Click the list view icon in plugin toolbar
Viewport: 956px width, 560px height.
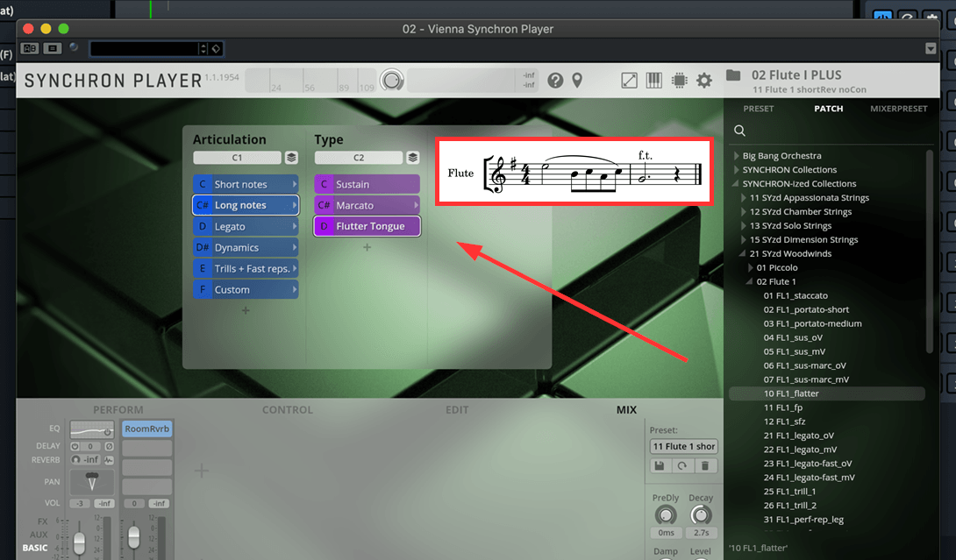[53, 48]
